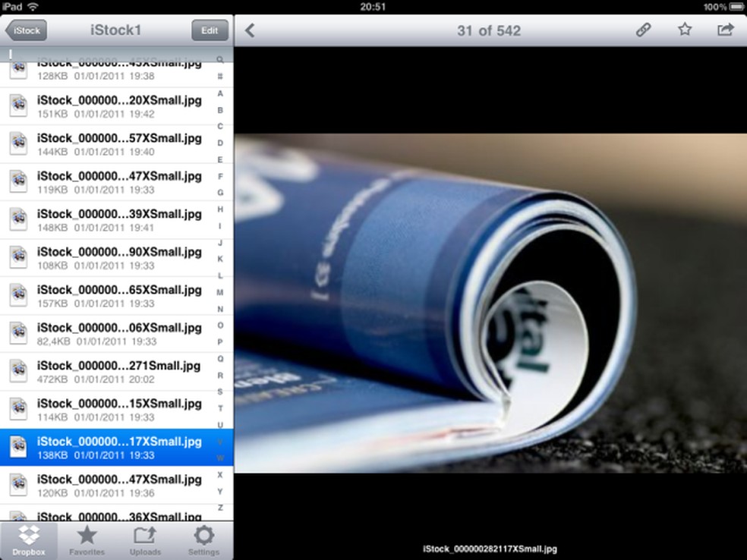Open file ending in 06XSmall.jpg
The image size is (747, 560).
(117, 334)
